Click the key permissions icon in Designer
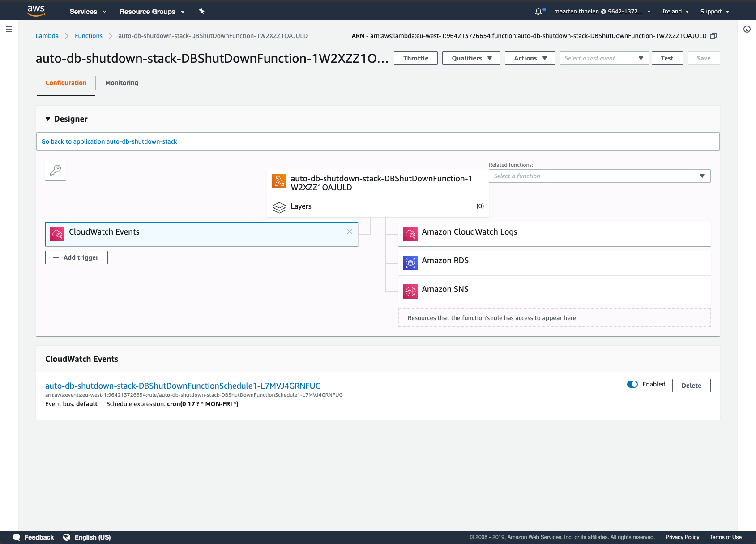The height and width of the screenshot is (544, 756). (x=55, y=170)
